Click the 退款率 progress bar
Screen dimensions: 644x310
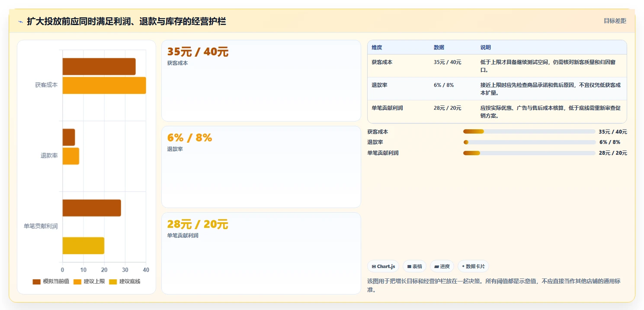[529, 142]
